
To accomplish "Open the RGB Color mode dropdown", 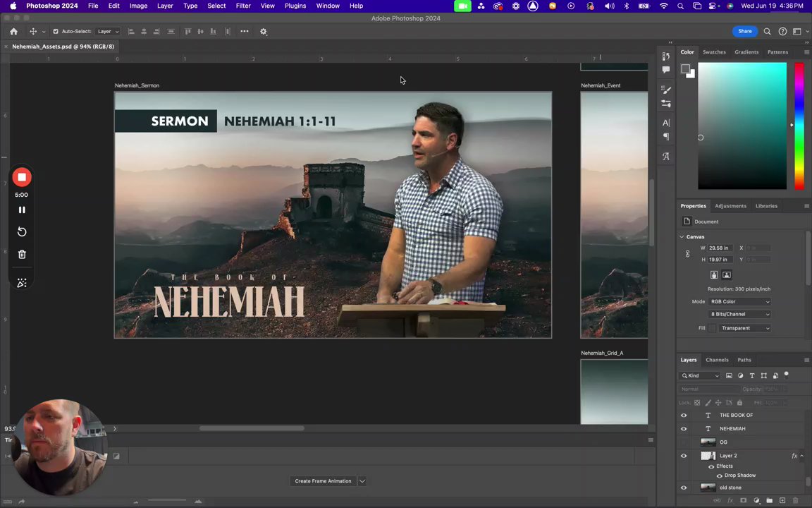I will (740, 301).
